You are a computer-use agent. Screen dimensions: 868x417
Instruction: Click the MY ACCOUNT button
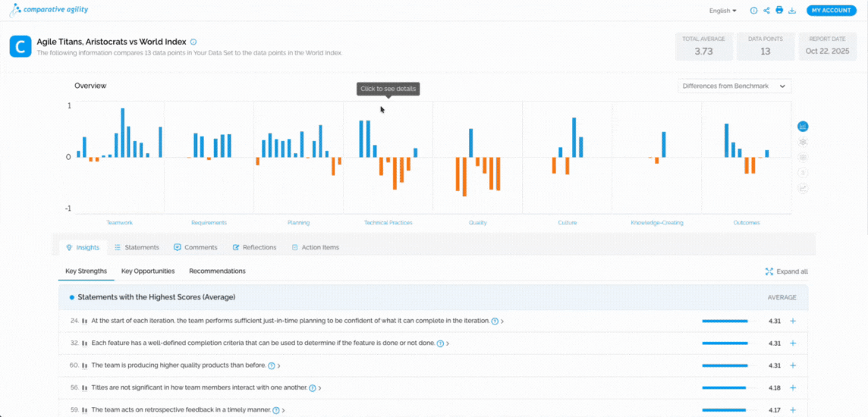click(832, 11)
